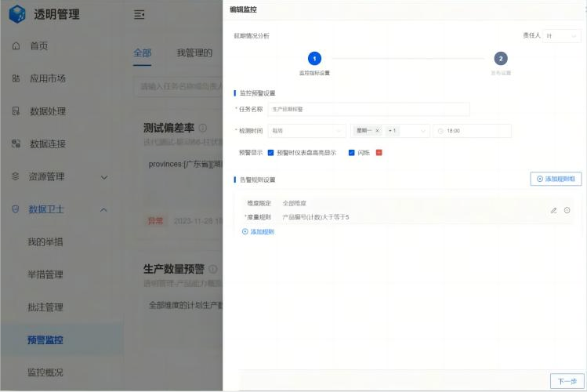Click the 数据连接 sidebar icon
Screen dimensions: 587x392
pyautogui.click(x=16, y=144)
